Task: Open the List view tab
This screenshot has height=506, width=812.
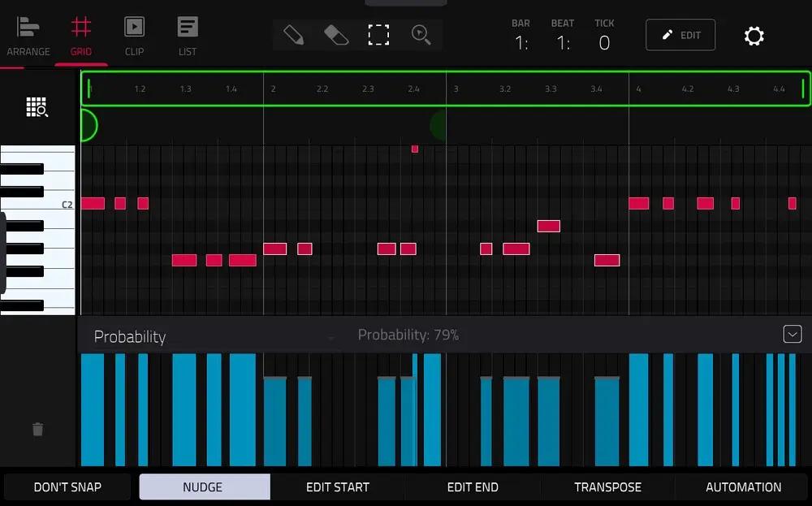Action: (188, 36)
